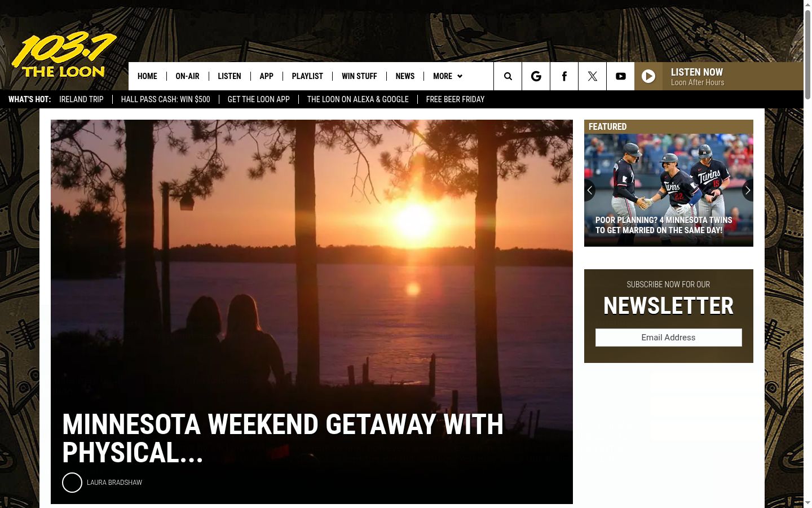Image resolution: width=812 pixels, height=508 pixels.
Task: Open the Ireland Trip hot link
Action: click(x=81, y=99)
